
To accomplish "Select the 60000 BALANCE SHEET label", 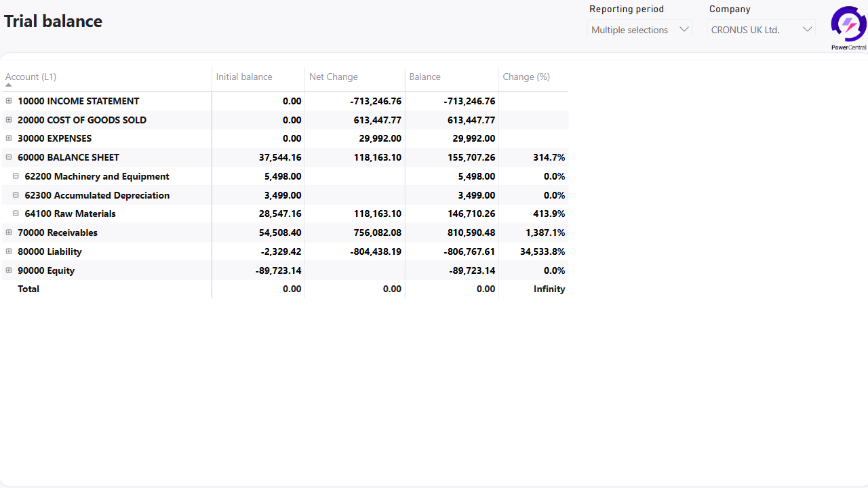I will click(68, 157).
